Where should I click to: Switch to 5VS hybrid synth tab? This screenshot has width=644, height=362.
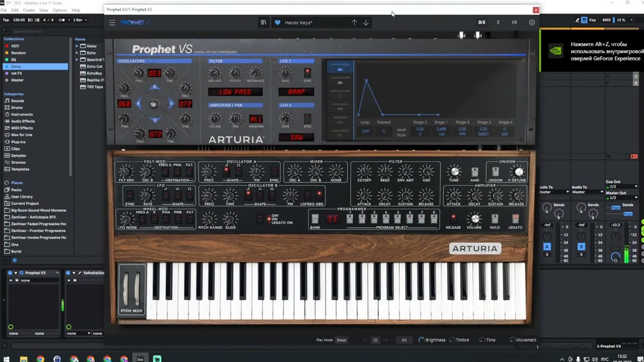482,23
